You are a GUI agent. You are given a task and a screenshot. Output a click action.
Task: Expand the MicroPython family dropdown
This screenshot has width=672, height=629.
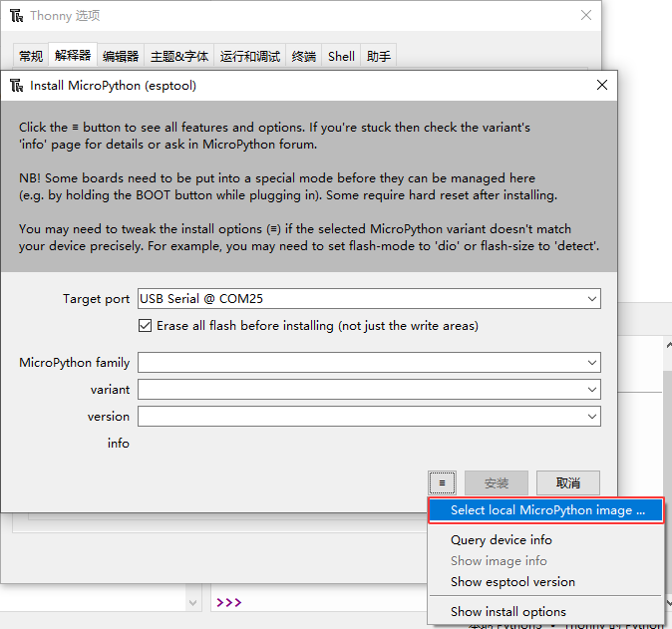pos(592,363)
